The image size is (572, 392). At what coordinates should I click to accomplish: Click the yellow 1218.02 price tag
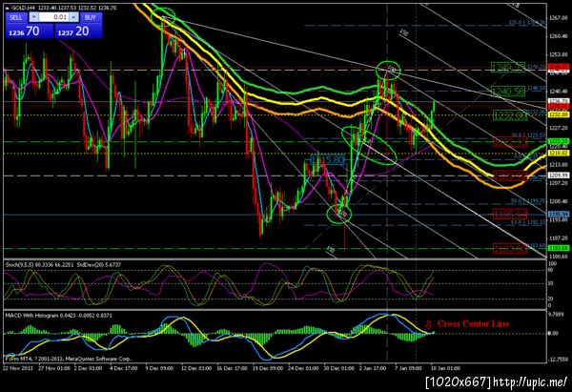pyautogui.click(x=559, y=154)
